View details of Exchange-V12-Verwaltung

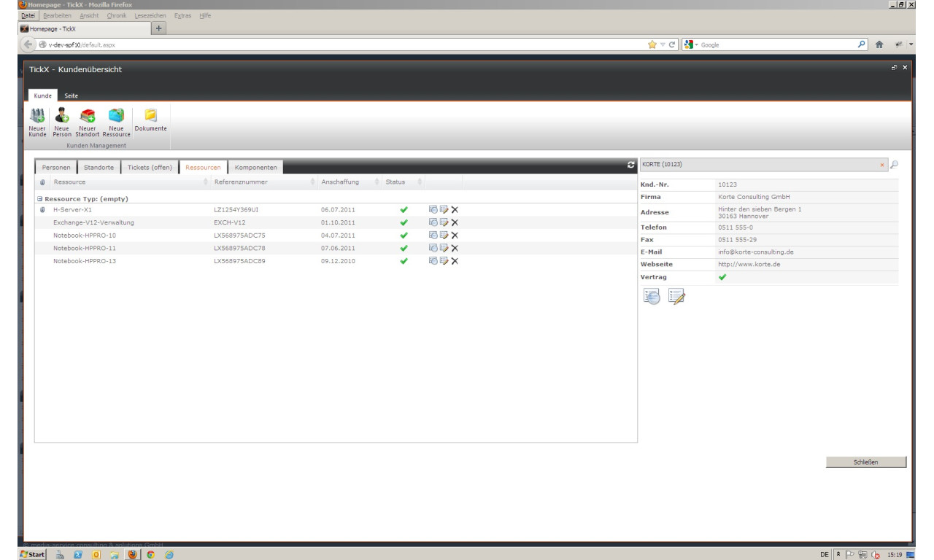(433, 222)
